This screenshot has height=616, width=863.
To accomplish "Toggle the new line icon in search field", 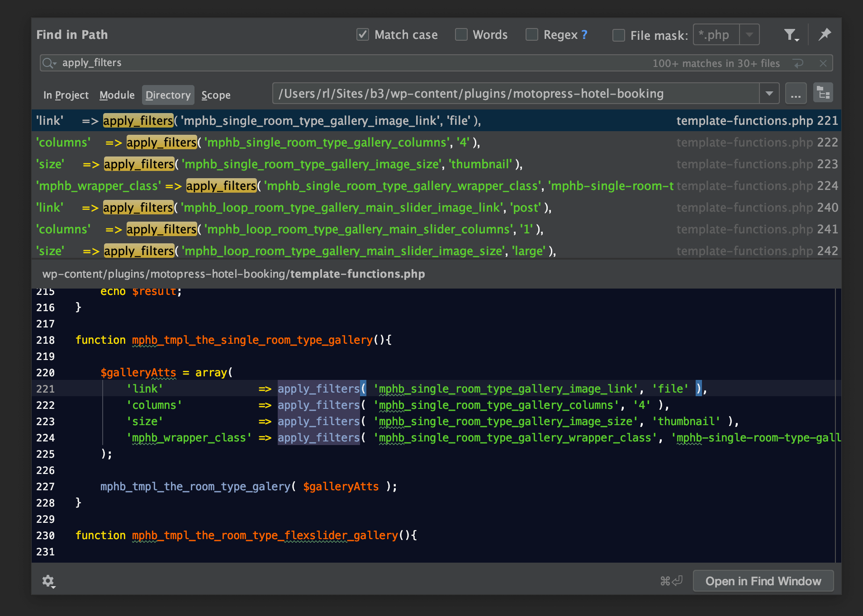I will [x=798, y=63].
